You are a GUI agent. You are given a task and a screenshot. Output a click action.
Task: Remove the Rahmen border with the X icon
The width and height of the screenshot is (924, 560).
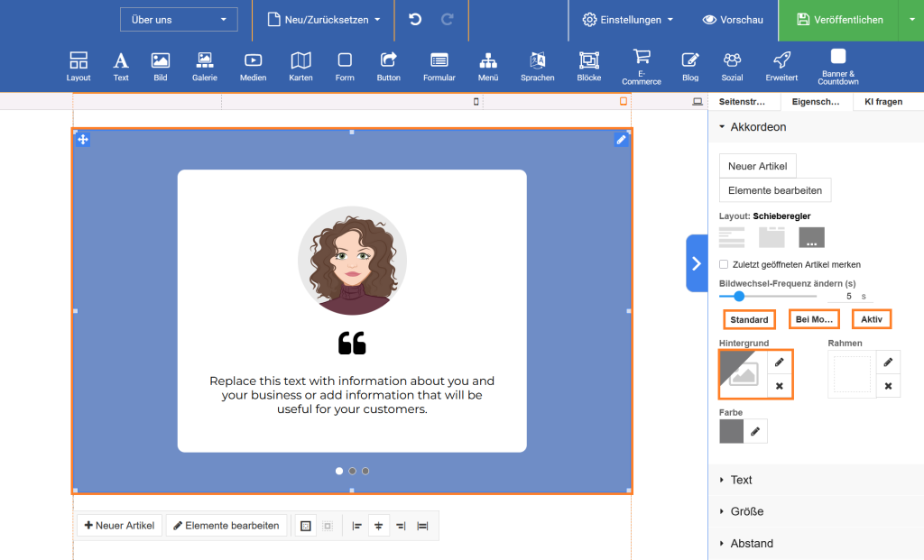click(x=888, y=386)
